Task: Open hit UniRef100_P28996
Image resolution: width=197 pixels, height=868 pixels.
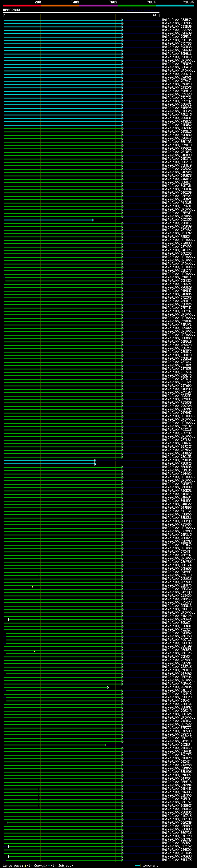Action: [x=177, y=23]
